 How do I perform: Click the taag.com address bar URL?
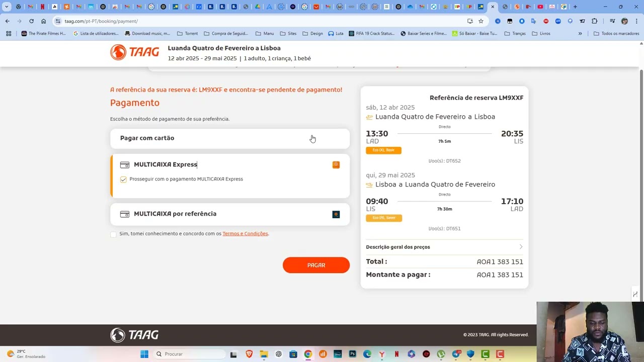[101, 21]
